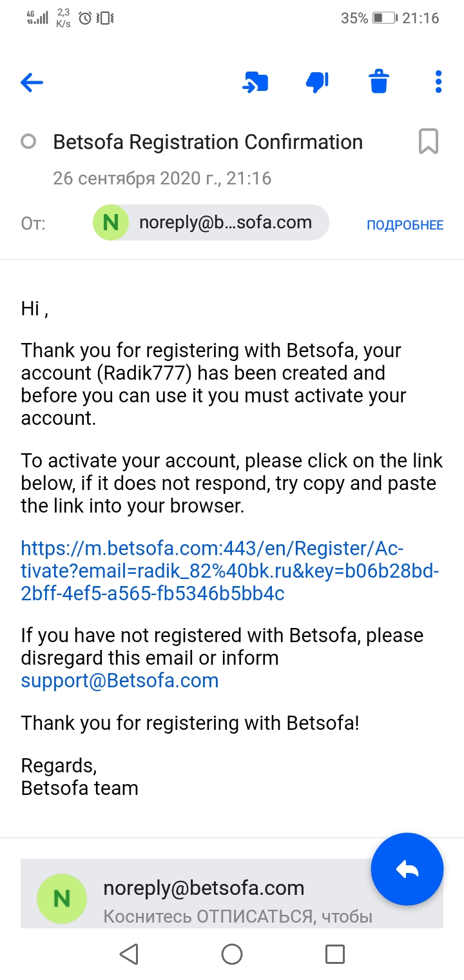Tap the green N avatar at bottom

(62, 899)
